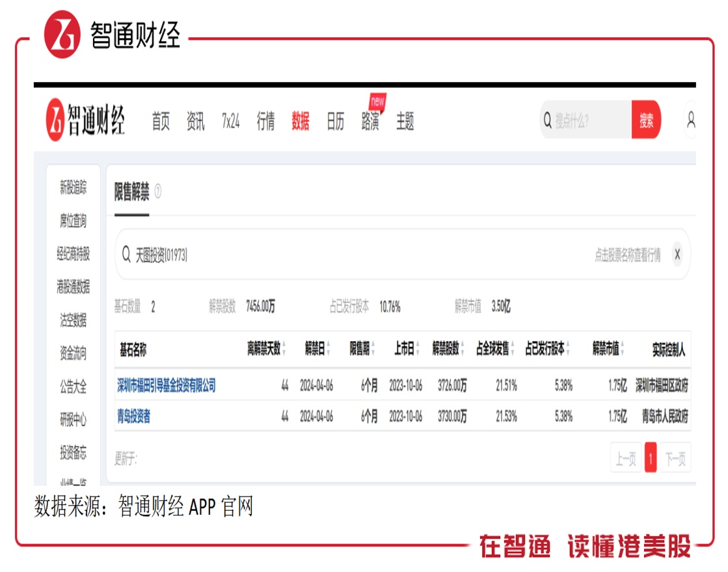Open the 7x24 nav item

[x=230, y=121]
